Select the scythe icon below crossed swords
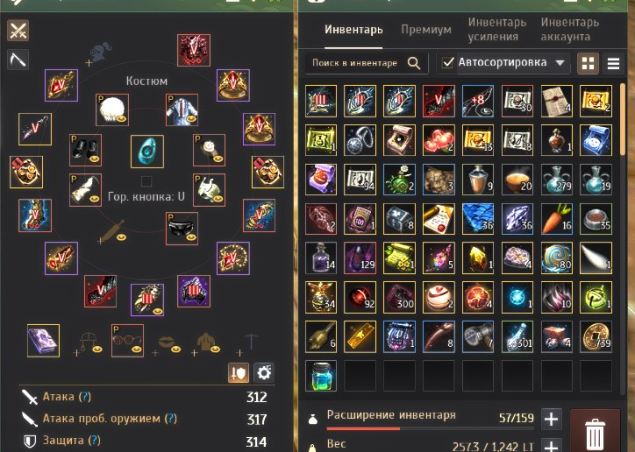Screen dimensions: 635x452 pyautogui.click(x=18, y=59)
